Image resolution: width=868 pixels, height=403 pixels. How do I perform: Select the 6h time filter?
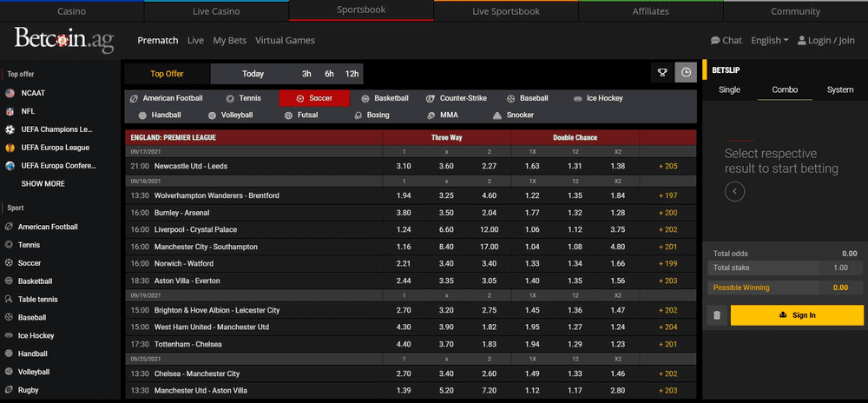click(x=329, y=74)
